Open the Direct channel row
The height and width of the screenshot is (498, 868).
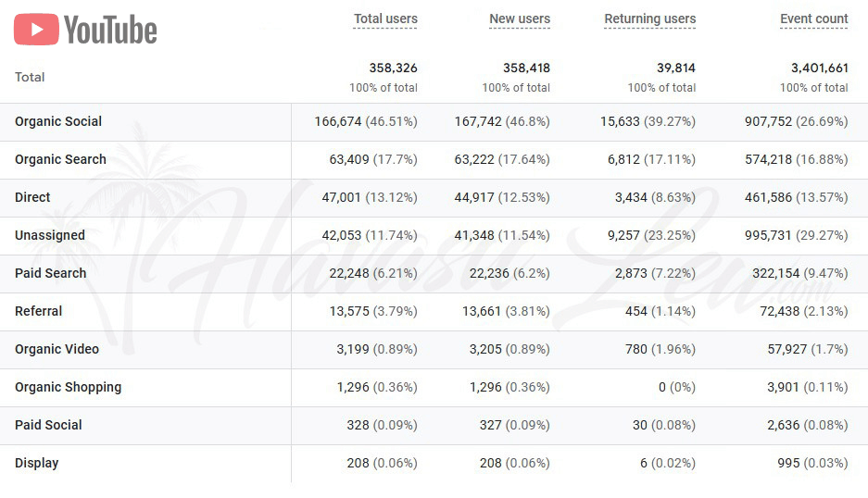point(434,197)
